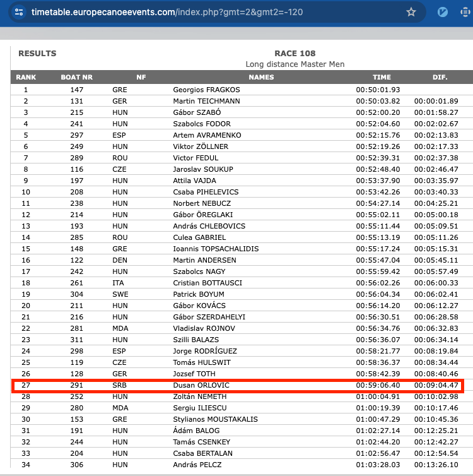Click the RESULTS heading label
This screenshot has height=476, width=473.
pos(37,54)
